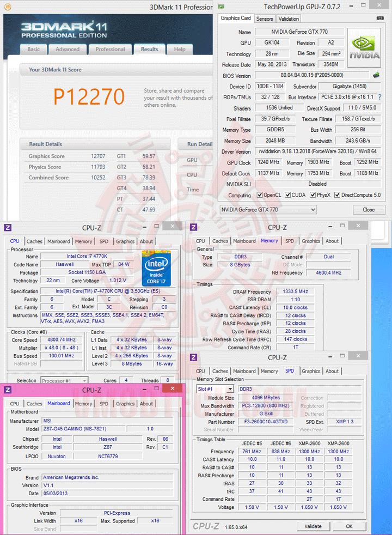The height and width of the screenshot is (535, 392).
Task: Close the pink Mainboard CPU-Z window
Action: [173, 388]
